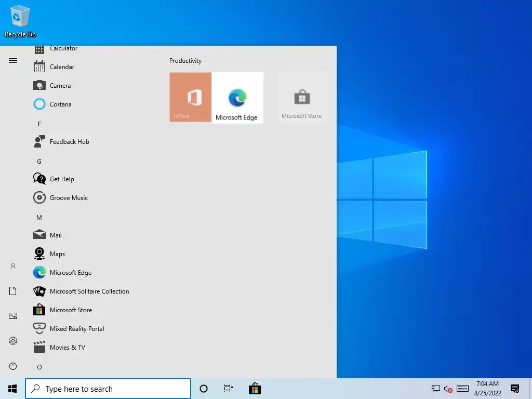Open the touch keyboard tray icon

pyautogui.click(x=462, y=389)
